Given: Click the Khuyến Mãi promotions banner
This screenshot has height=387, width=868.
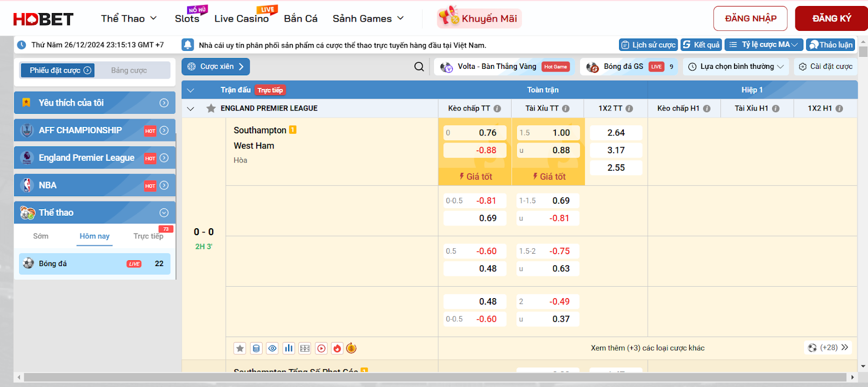Looking at the screenshot, I should (x=480, y=18).
